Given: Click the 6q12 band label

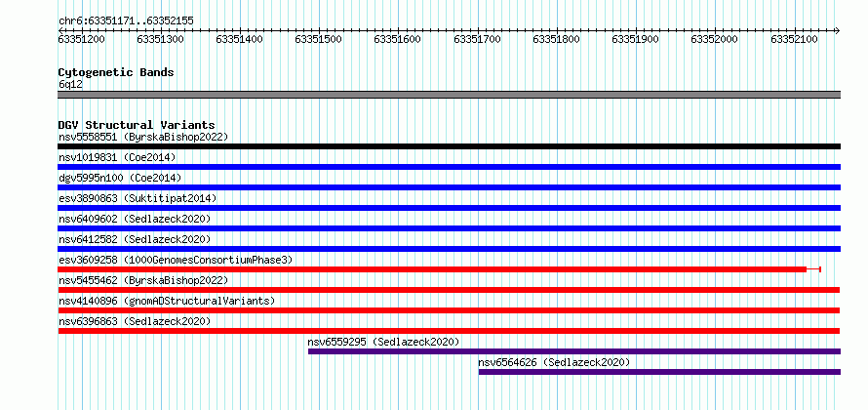Looking at the screenshot, I should (70, 85).
